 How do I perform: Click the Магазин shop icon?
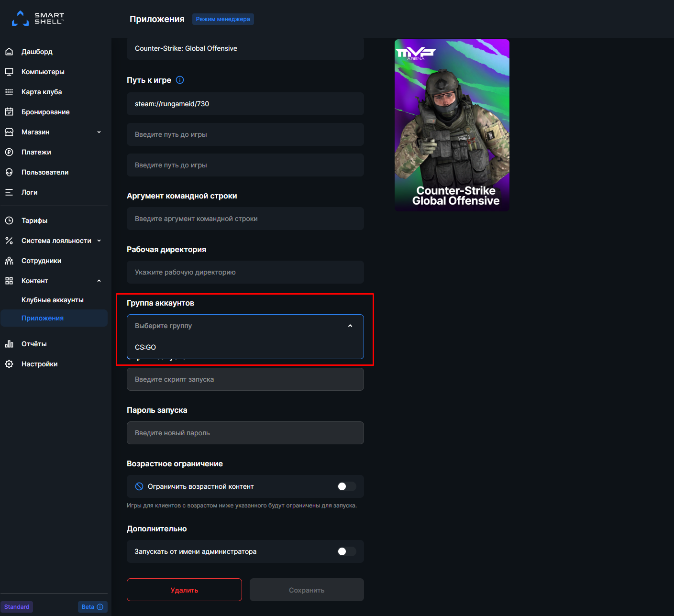click(9, 132)
